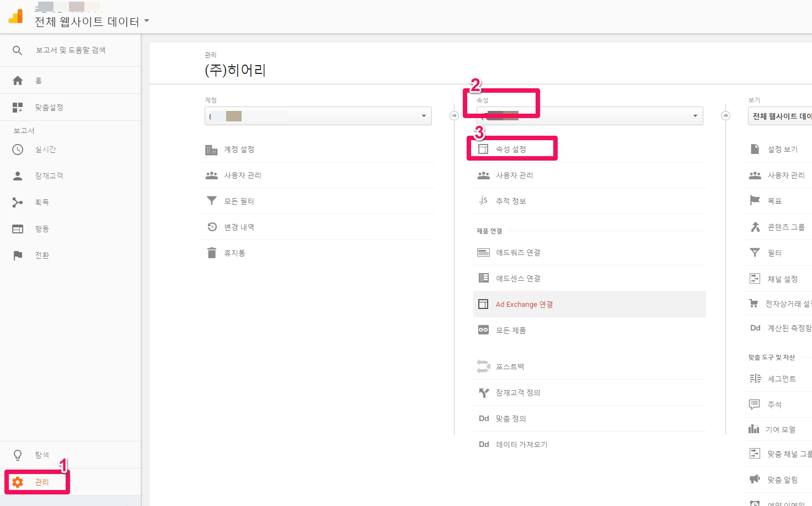This screenshot has height=506, width=812.
Task: Click the search magnifier icon in sidebar
Action: [x=18, y=50]
